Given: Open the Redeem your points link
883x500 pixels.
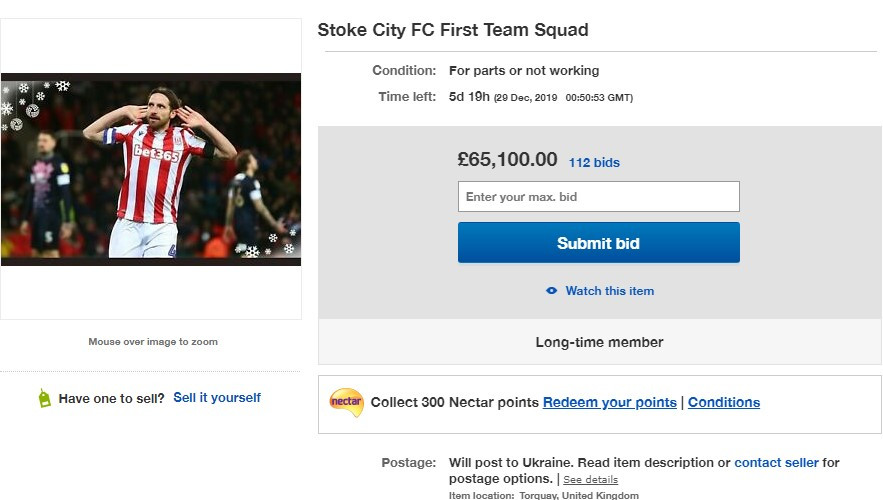Looking at the screenshot, I should (609, 403).
